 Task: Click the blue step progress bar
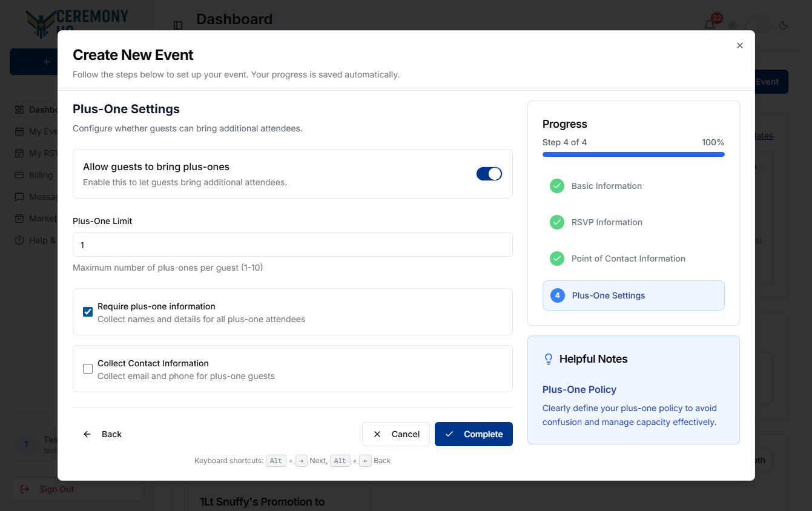coord(633,154)
